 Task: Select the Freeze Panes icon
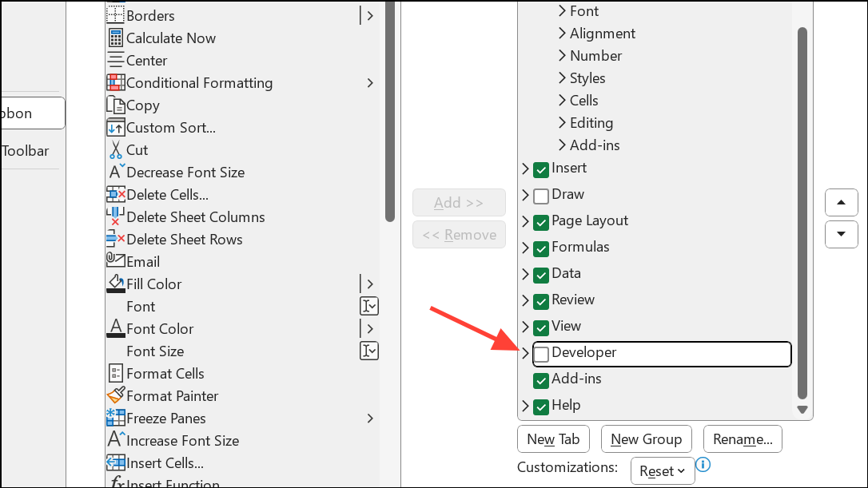tap(115, 418)
